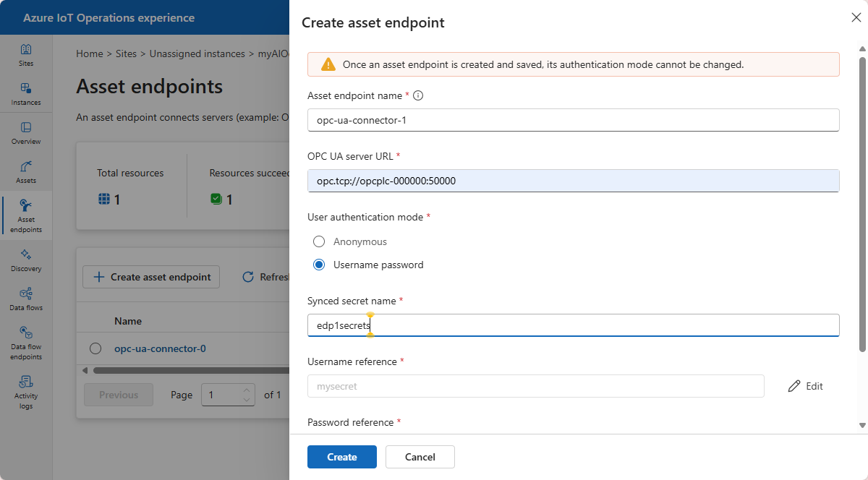Open Instances in the sidebar
868x480 pixels.
click(26, 94)
